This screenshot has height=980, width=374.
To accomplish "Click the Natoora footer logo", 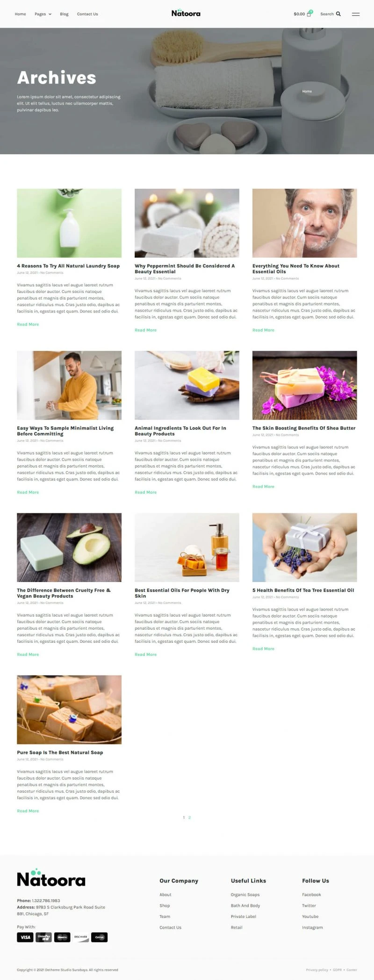I will click(51, 878).
